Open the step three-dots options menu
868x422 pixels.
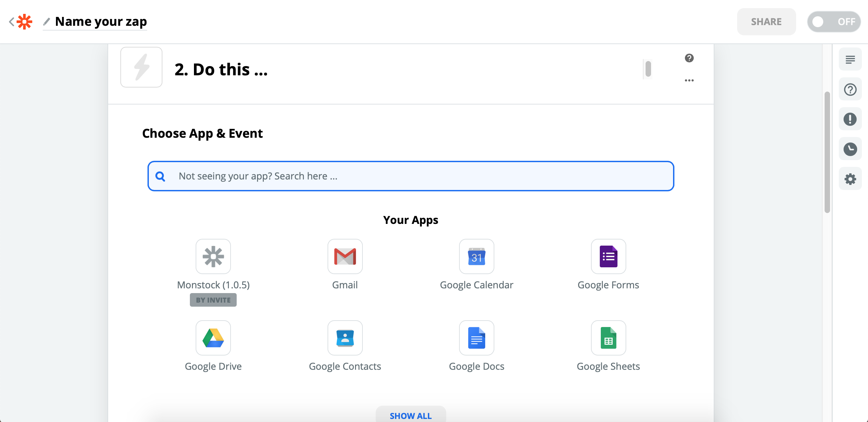tap(689, 80)
